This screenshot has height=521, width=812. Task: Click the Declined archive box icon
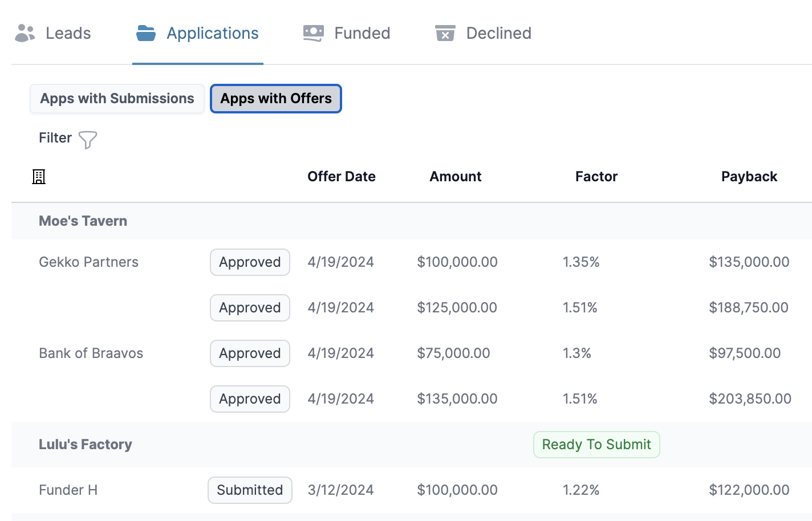[x=445, y=33]
